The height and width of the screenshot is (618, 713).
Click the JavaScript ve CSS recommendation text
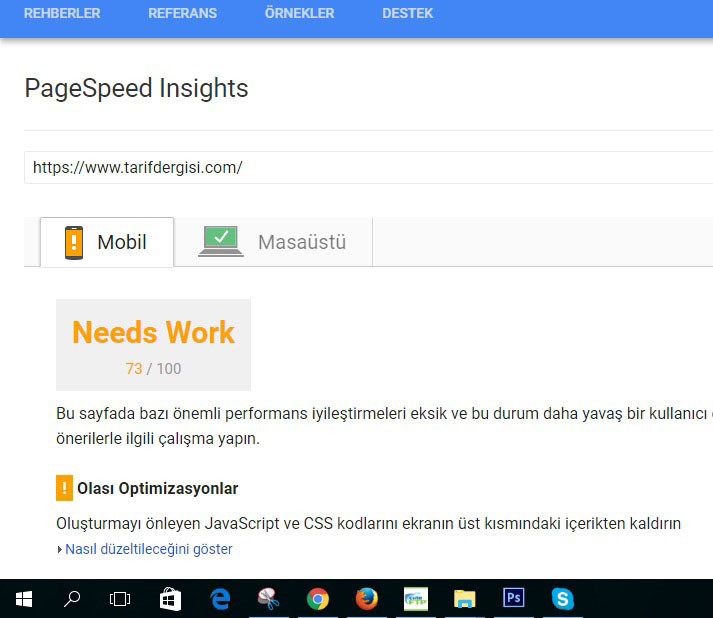368,523
